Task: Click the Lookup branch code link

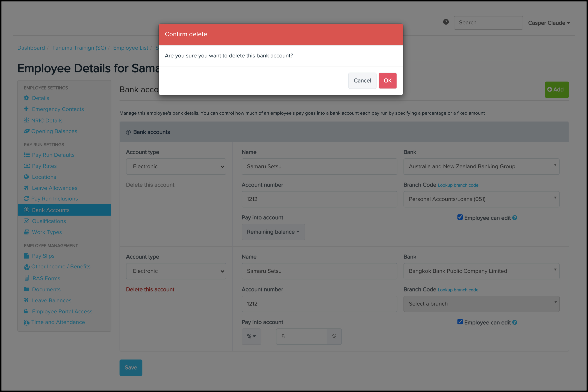Action: [x=458, y=185]
